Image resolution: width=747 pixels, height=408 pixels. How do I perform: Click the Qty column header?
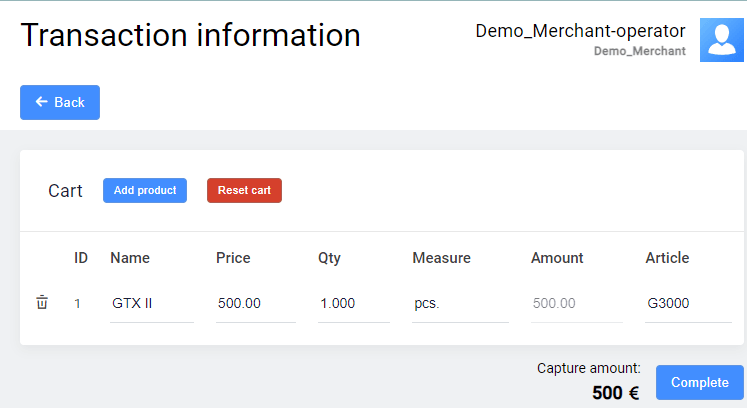click(x=329, y=258)
